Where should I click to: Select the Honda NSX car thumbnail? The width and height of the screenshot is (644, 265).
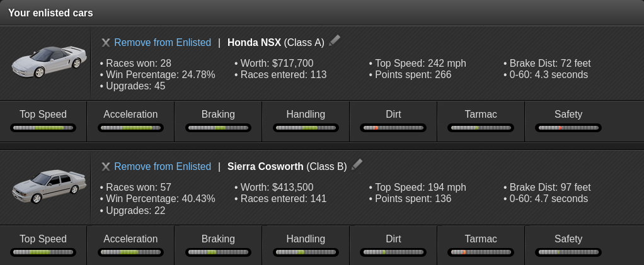tap(49, 61)
